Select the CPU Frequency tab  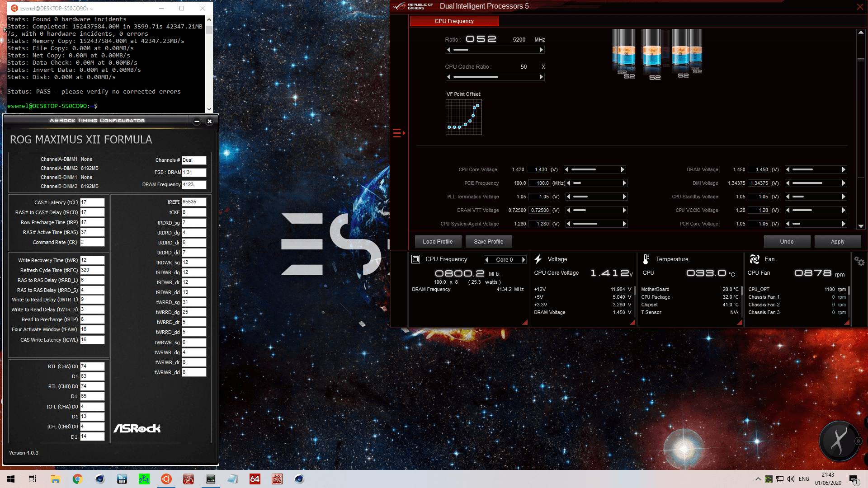click(x=454, y=21)
